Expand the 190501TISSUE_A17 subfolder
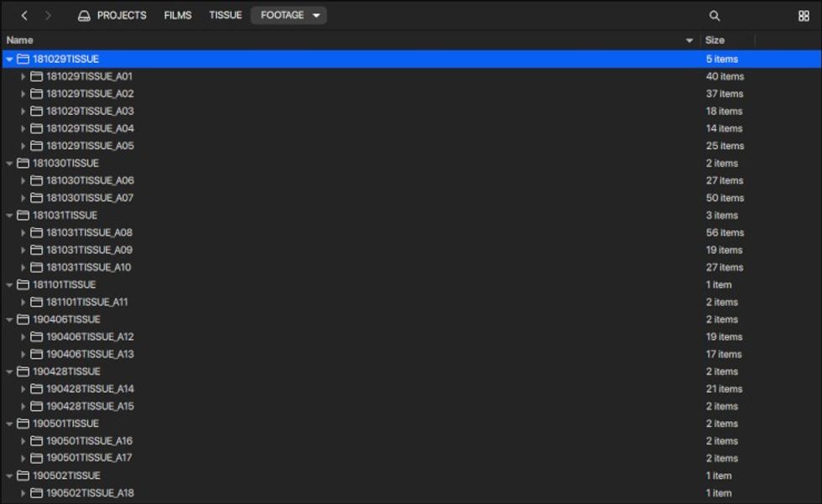Viewport: 822px width, 504px height. point(23,459)
